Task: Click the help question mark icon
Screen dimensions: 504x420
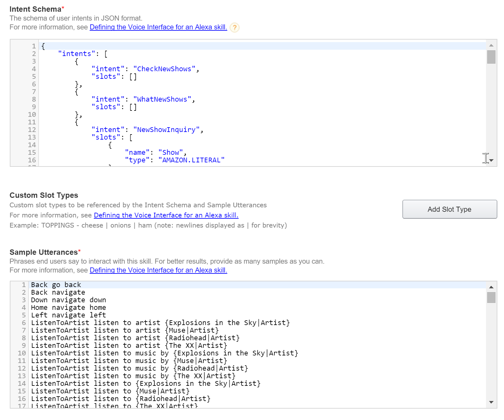Action: [x=235, y=28]
